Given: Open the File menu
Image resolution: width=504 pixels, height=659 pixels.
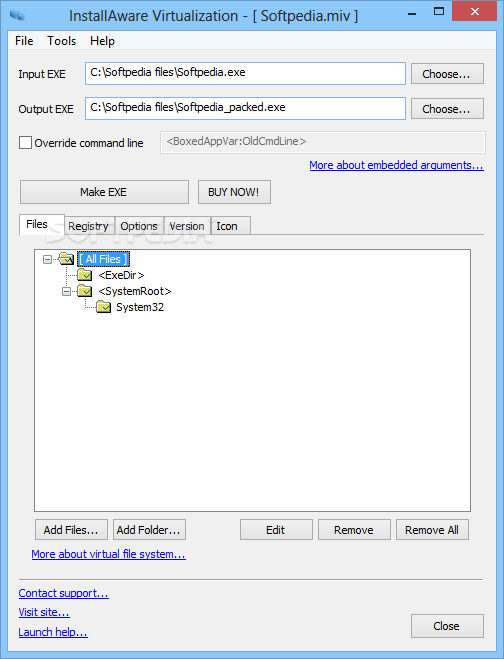Looking at the screenshot, I should tap(24, 41).
